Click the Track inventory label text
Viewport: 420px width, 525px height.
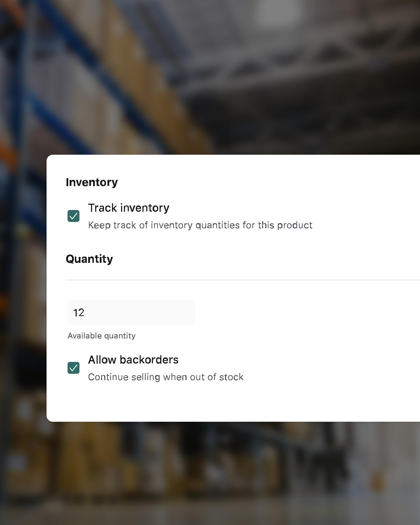[129, 208]
